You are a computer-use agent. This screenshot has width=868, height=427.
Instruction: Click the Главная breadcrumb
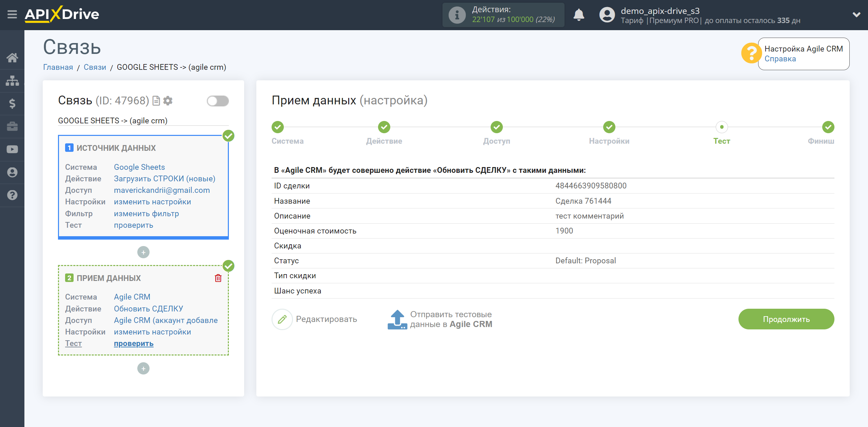click(58, 67)
